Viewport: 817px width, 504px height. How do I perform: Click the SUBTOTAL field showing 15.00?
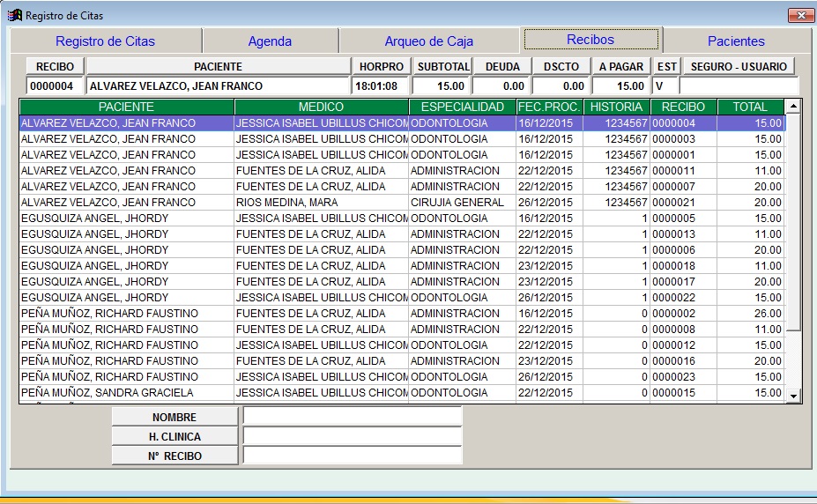tap(441, 86)
